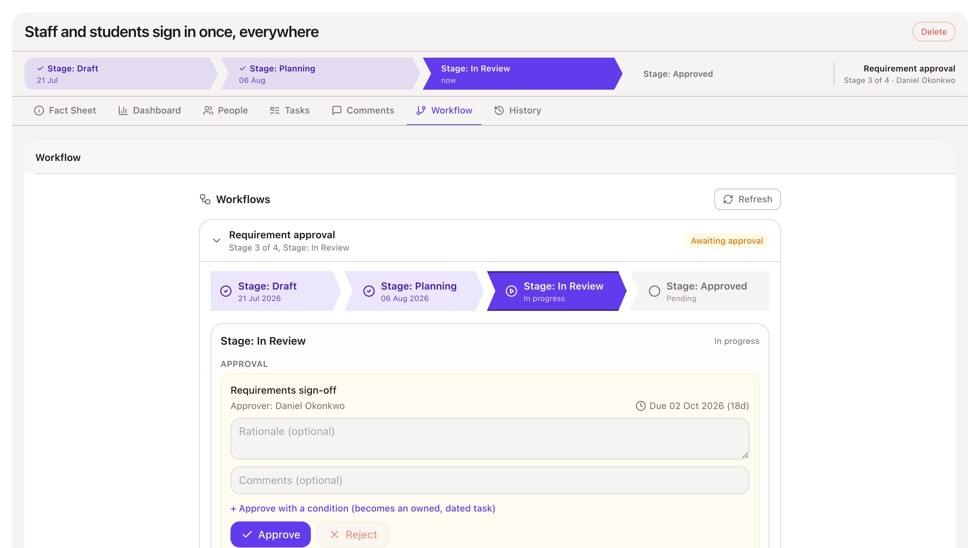Screen dimensions: 980x548
Task: Click the Workflow branch icon
Action: click(x=421, y=111)
